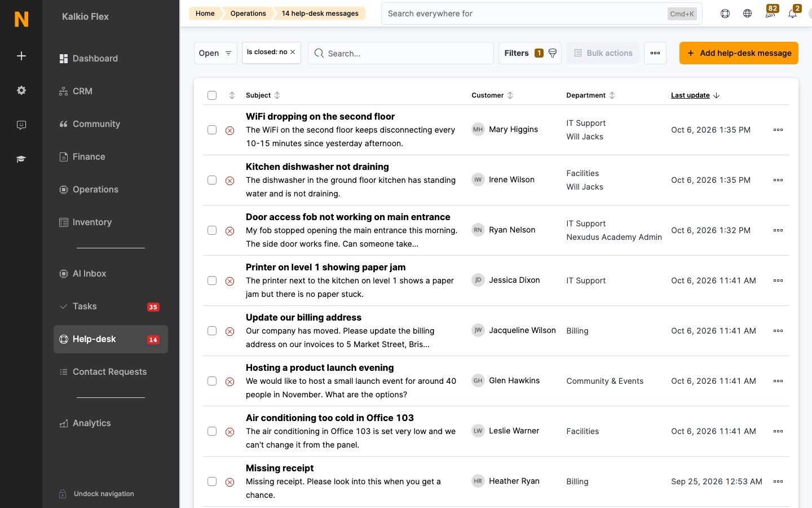Focus the help-desk list Search field
Image resolution: width=812 pixels, height=508 pixels.
coord(401,53)
